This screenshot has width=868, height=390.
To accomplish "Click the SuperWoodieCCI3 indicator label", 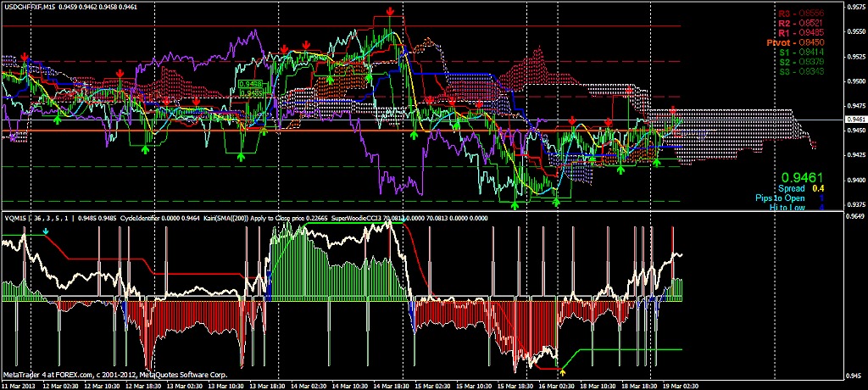I will [x=355, y=218].
